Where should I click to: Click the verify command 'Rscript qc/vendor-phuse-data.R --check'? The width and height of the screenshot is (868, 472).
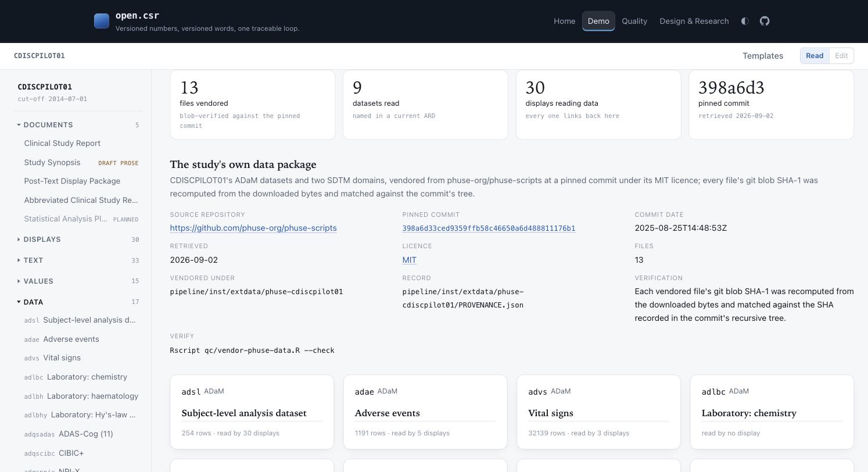point(252,350)
